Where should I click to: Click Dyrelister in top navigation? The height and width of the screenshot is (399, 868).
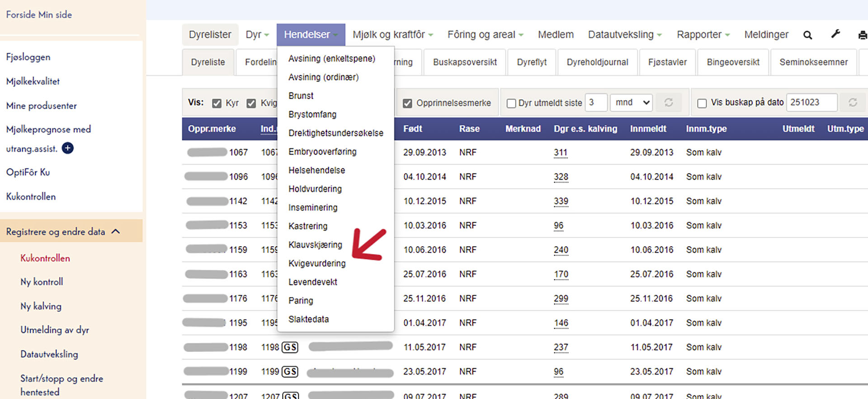point(210,35)
